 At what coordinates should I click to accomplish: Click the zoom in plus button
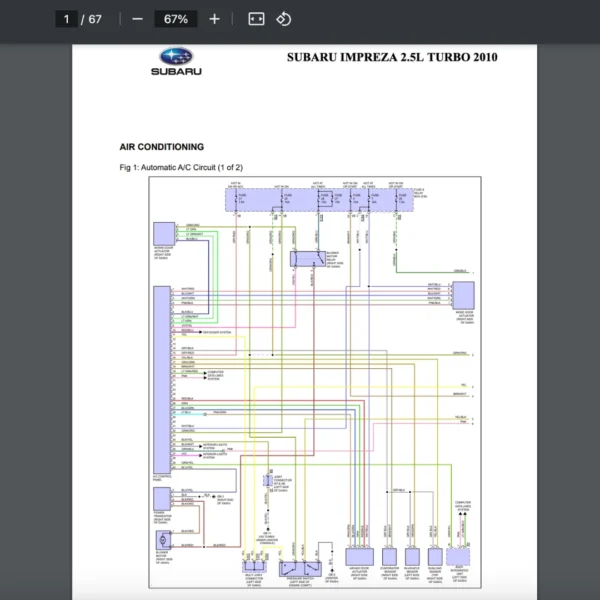point(214,19)
